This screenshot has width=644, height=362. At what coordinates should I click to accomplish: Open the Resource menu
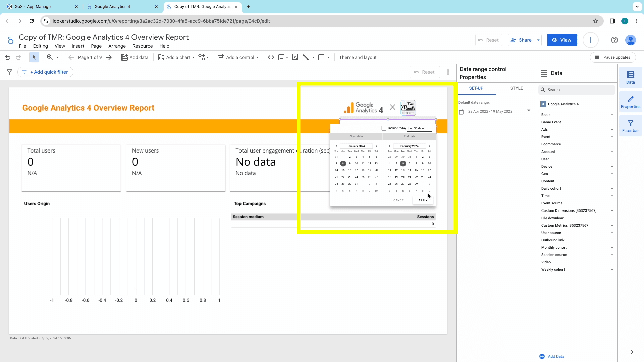pyautogui.click(x=143, y=46)
